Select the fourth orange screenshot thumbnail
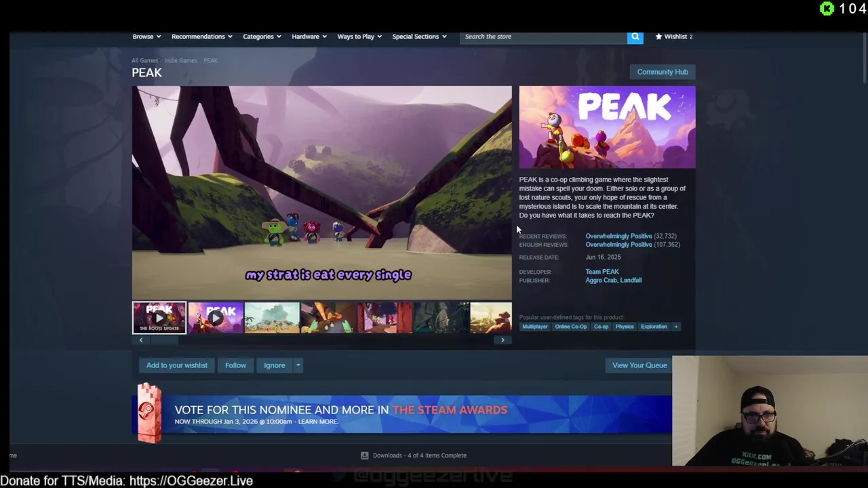The image size is (868, 488). 328,318
